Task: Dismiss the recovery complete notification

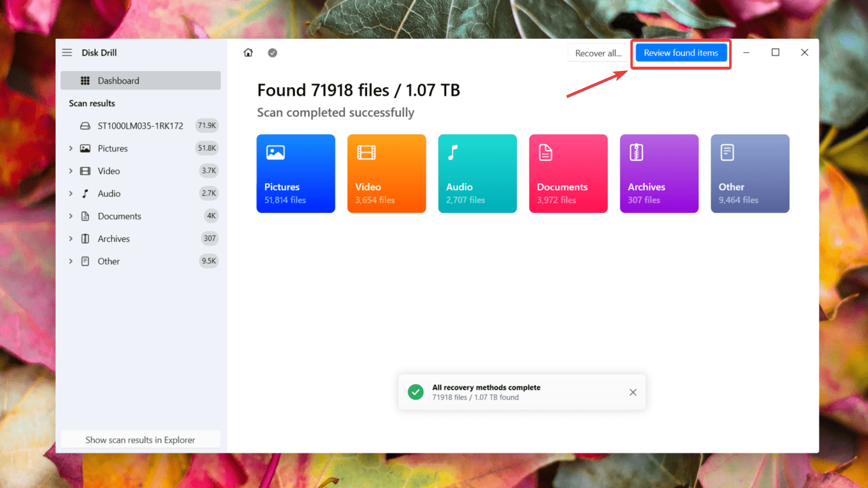Action: tap(633, 392)
